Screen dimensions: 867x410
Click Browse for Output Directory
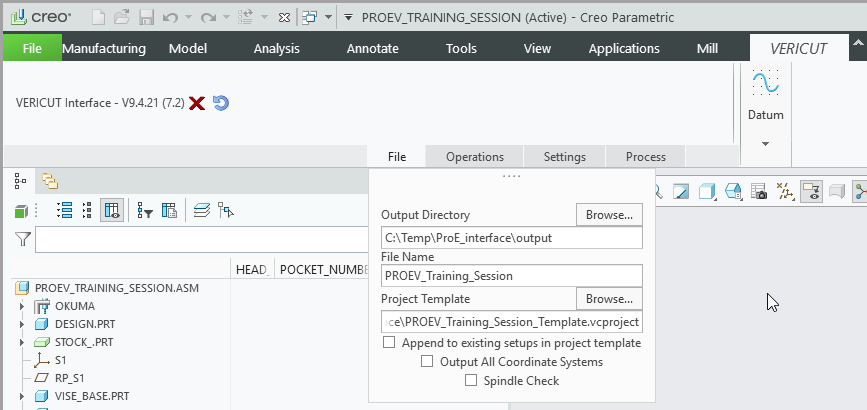click(x=609, y=215)
